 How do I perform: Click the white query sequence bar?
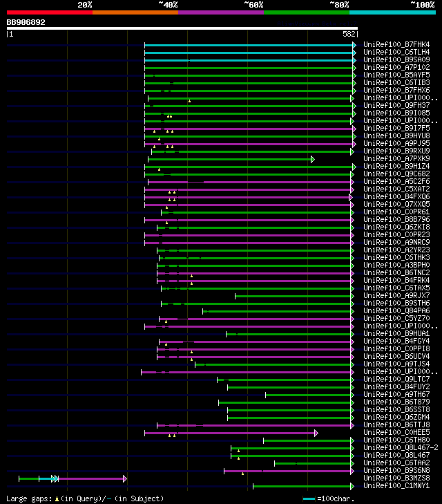(182, 28)
